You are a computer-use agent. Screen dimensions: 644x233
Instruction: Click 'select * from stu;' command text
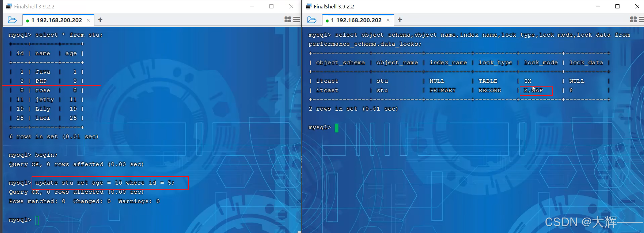pos(69,35)
